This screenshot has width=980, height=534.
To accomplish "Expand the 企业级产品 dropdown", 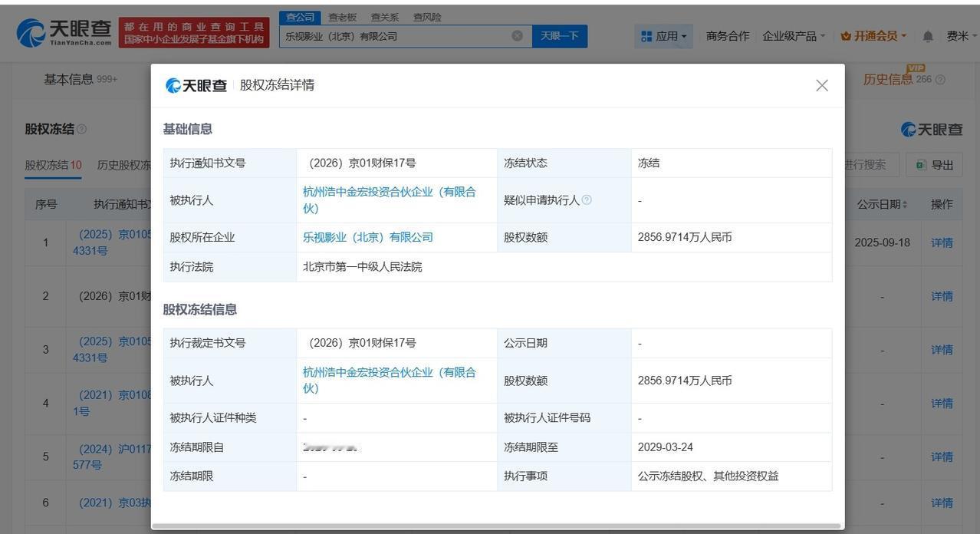I will point(790,34).
